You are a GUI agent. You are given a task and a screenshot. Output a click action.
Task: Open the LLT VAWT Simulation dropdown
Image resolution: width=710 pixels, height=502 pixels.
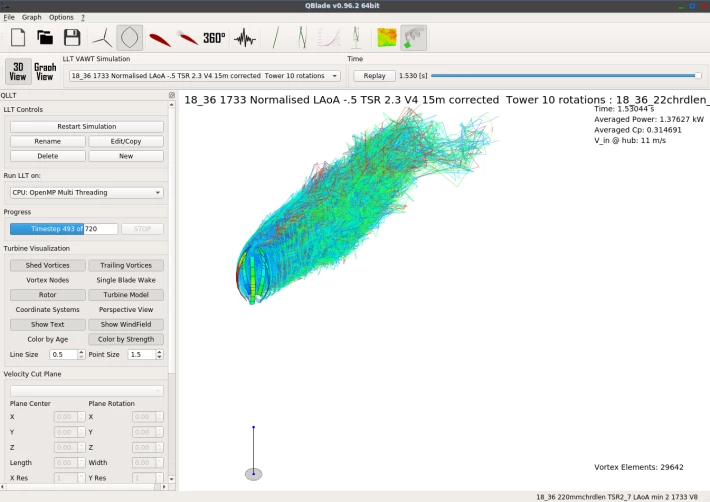[205, 76]
